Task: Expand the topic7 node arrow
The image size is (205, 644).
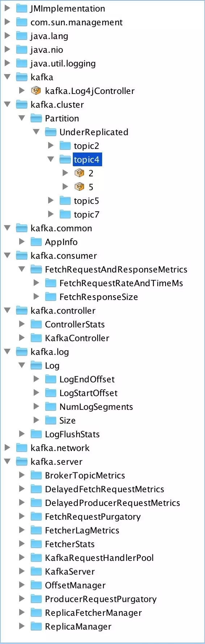Action: (x=51, y=214)
